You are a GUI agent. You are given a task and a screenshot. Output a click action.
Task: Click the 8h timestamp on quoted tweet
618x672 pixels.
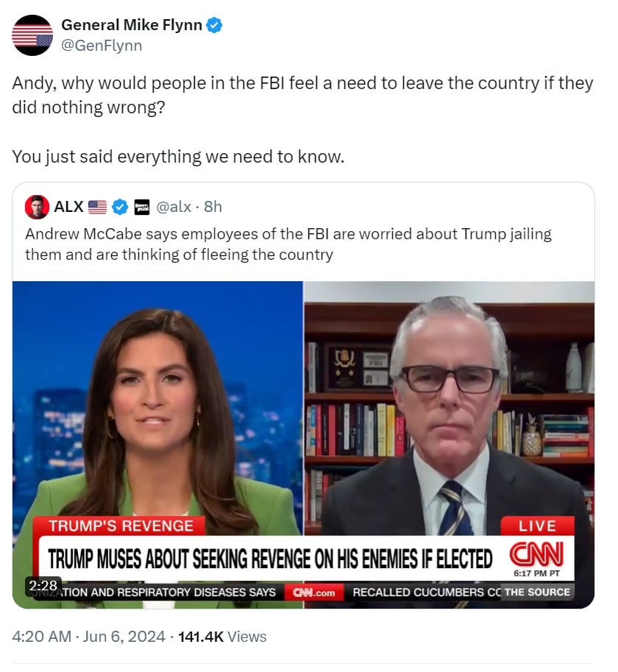point(213,207)
